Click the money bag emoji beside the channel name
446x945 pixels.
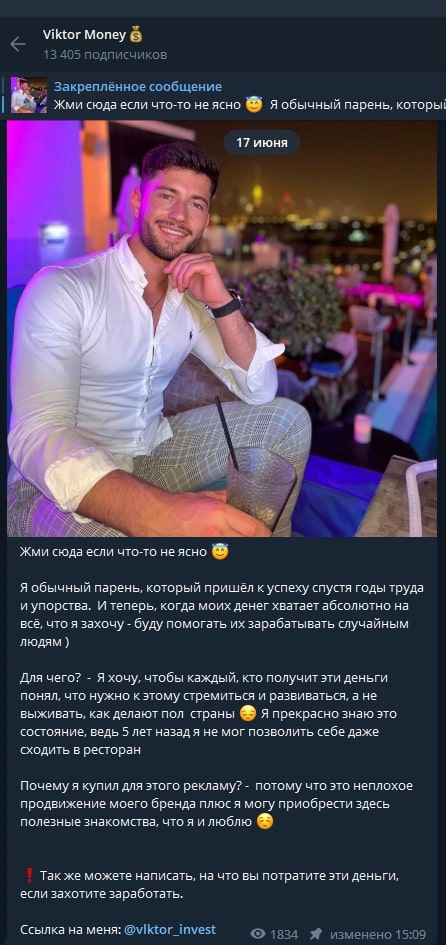point(136,35)
